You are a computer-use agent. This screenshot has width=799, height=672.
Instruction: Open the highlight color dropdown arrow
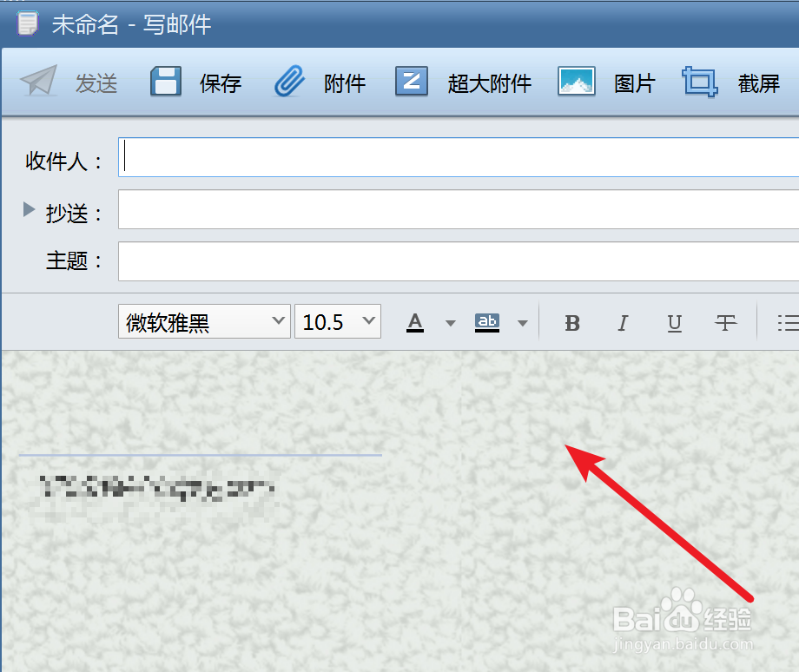522,322
